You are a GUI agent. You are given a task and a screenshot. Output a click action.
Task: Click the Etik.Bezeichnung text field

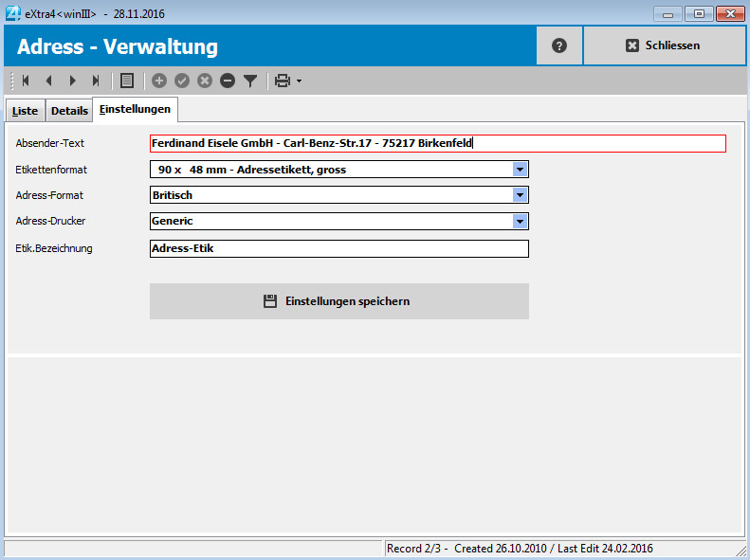coord(338,249)
